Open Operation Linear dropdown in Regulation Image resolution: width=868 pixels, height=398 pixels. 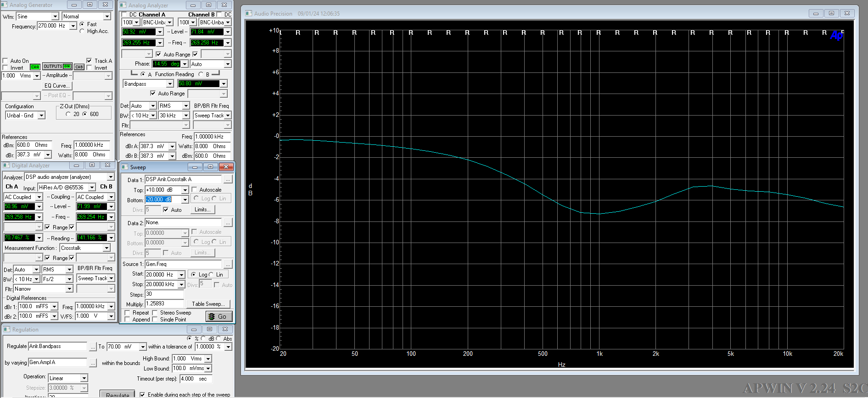(84, 378)
